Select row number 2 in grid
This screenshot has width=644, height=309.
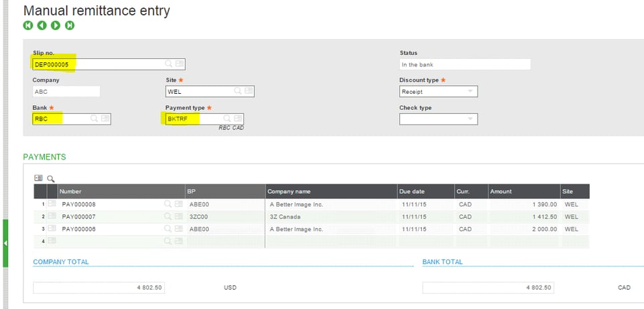[x=43, y=217]
